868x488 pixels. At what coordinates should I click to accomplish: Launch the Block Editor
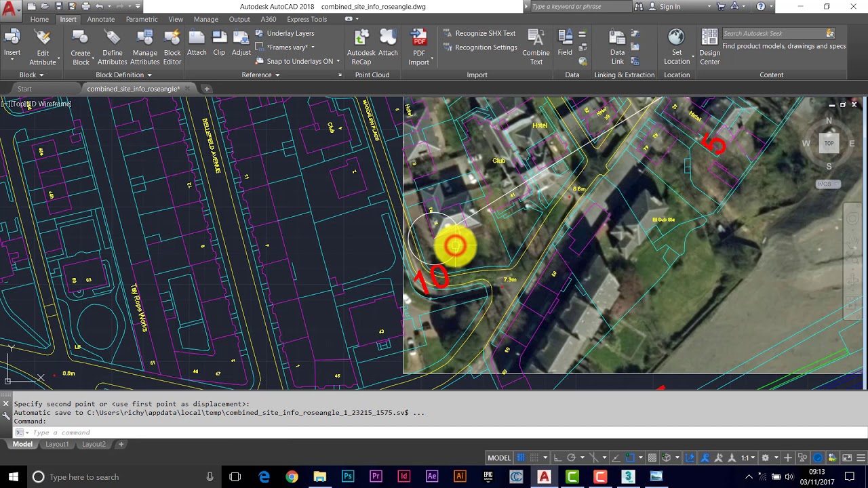[172, 48]
